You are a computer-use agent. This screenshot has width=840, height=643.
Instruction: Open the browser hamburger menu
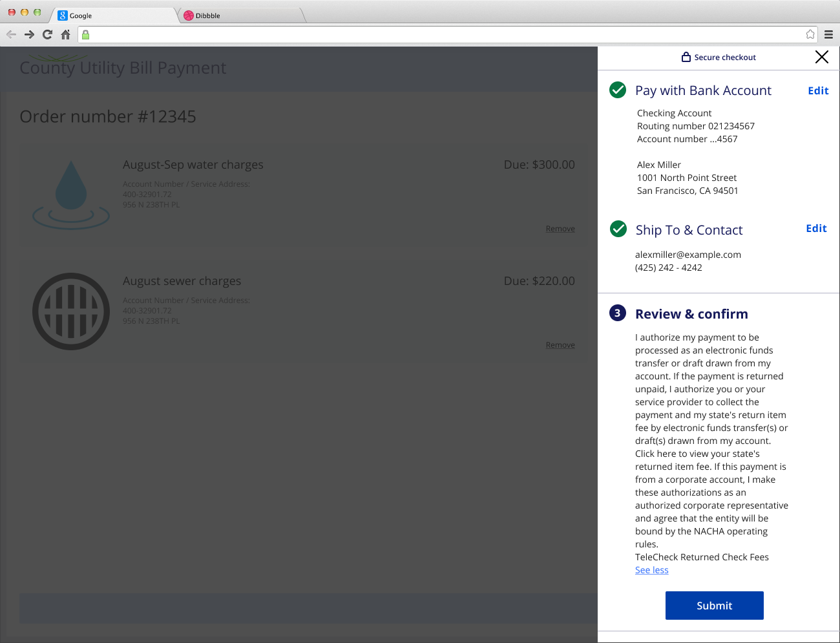[x=828, y=35]
